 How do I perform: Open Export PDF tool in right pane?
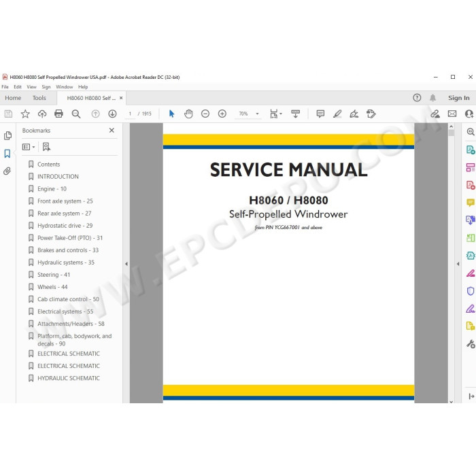pos(471,150)
